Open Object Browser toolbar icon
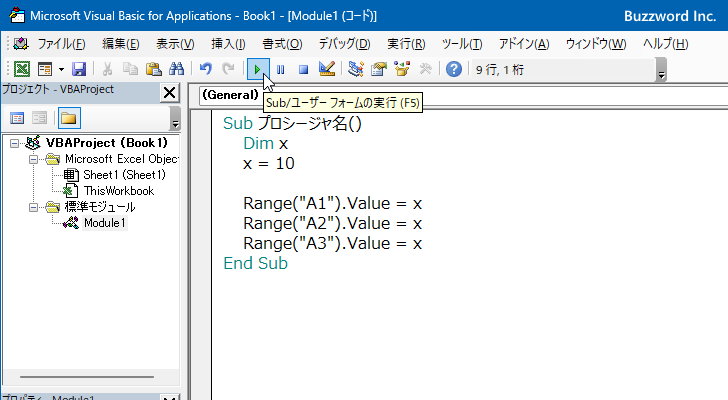Image resolution: width=728 pixels, height=400 pixels. [x=402, y=70]
